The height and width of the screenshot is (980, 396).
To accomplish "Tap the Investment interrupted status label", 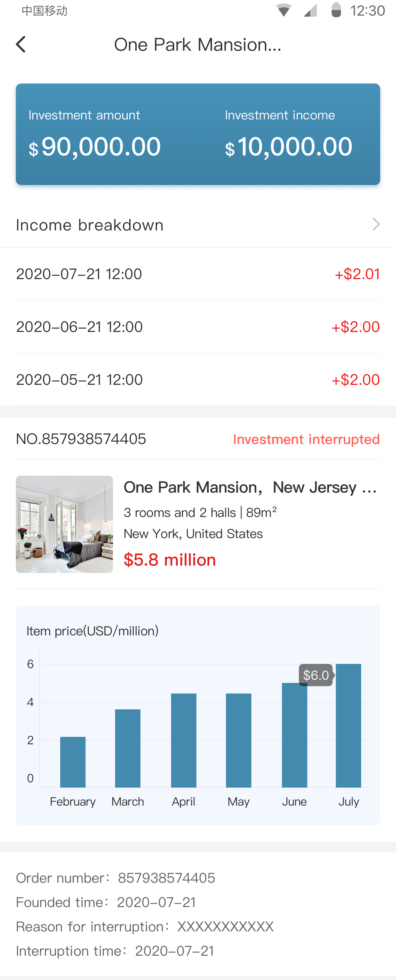I will (306, 440).
